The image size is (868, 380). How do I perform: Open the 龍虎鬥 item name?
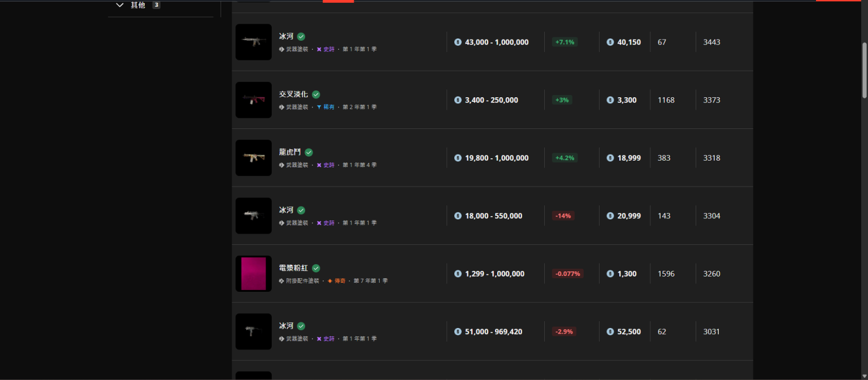(x=290, y=152)
